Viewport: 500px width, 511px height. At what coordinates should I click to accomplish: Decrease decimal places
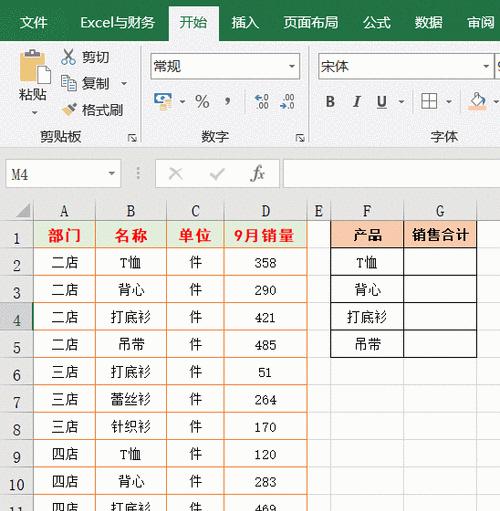pyautogui.click(x=287, y=101)
